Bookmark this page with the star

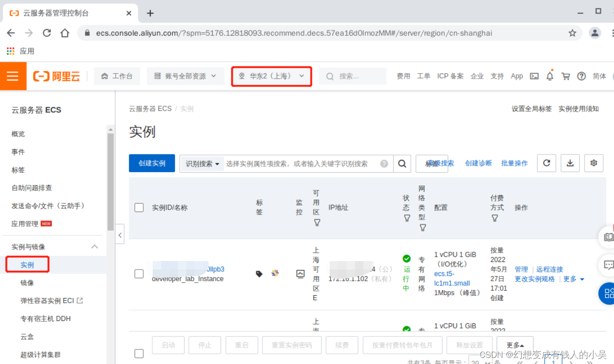coord(572,33)
